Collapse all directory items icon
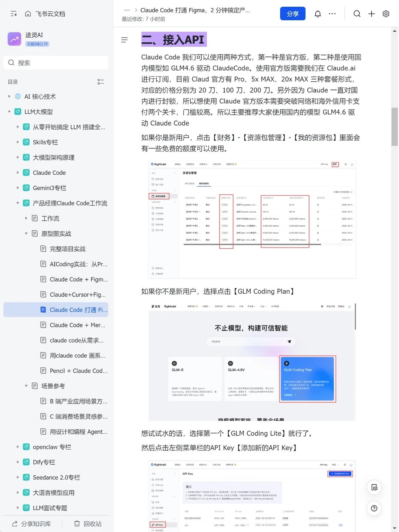 [100, 82]
